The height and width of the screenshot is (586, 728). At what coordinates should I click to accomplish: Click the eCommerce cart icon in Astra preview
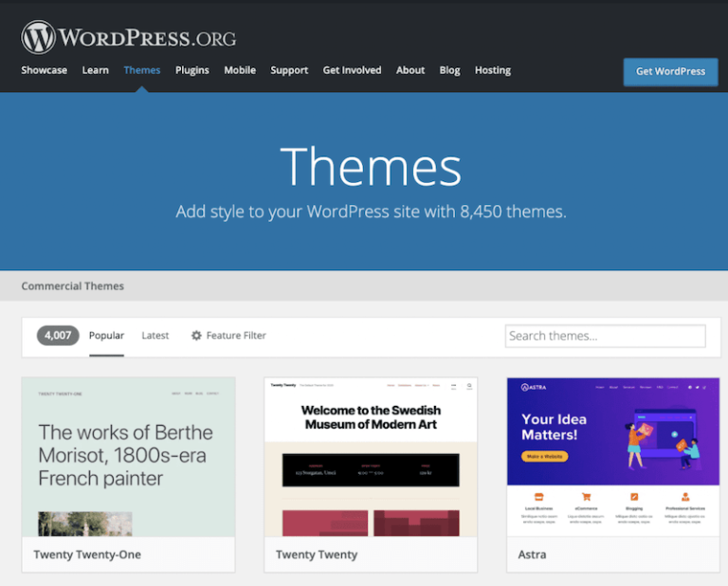coord(587,497)
